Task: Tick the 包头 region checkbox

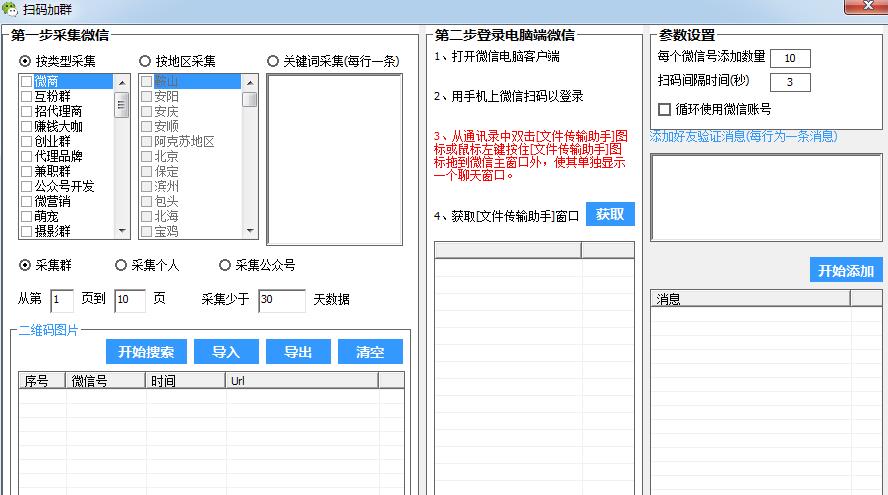Action: coord(147,201)
